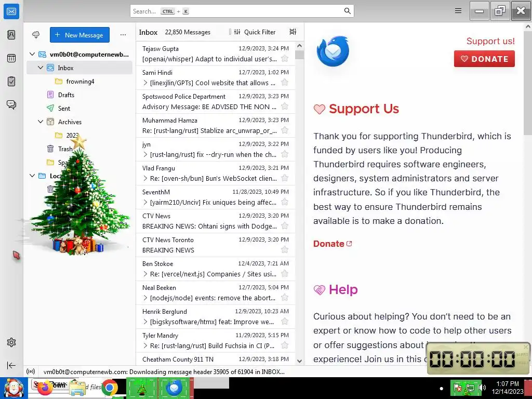Expand the Ben Stokoe thread
532x399 pixels.
(145, 274)
